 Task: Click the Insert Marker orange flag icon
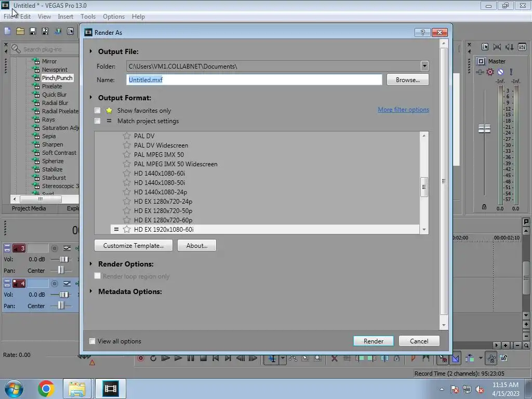click(x=413, y=358)
